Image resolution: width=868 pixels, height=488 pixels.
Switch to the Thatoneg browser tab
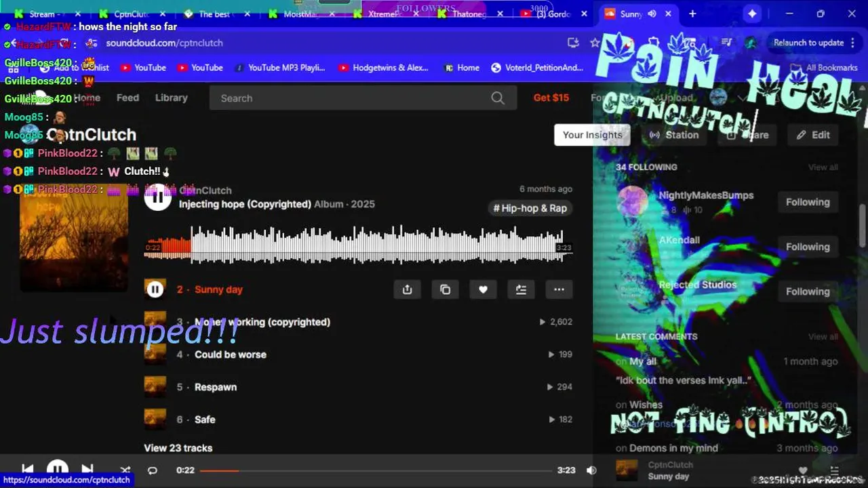(x=470, y=14)
